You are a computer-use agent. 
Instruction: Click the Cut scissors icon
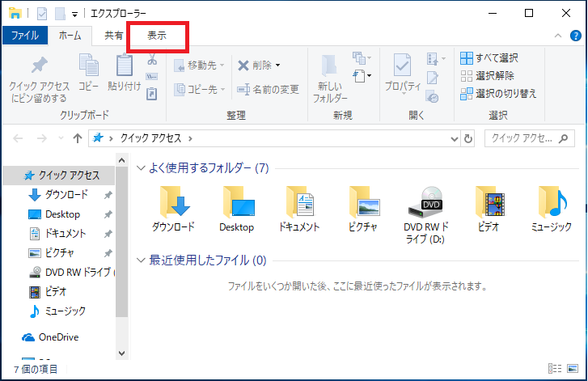pos(152,60)
